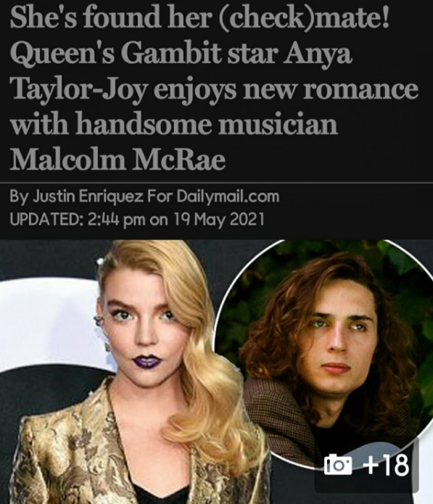Click "Malcolm McRae" in the headline
Screen dimensions: 433x504
117,159
